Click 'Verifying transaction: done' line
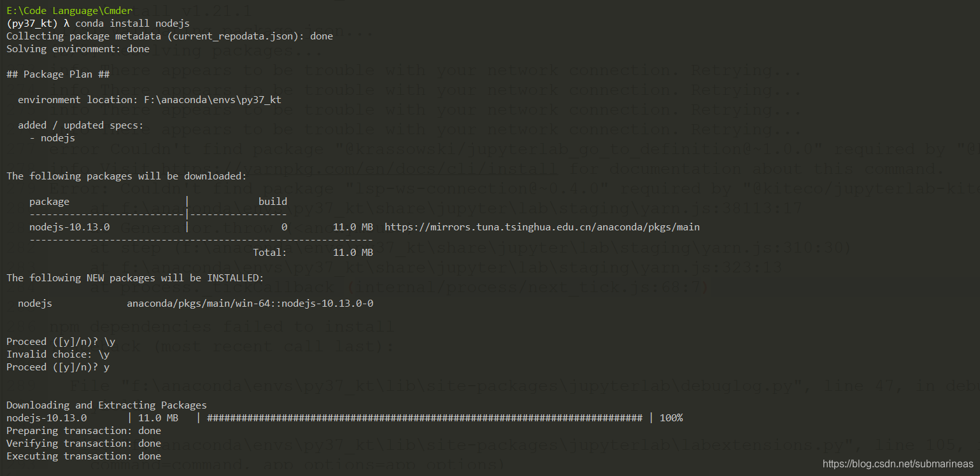 [x=83, y=444]
